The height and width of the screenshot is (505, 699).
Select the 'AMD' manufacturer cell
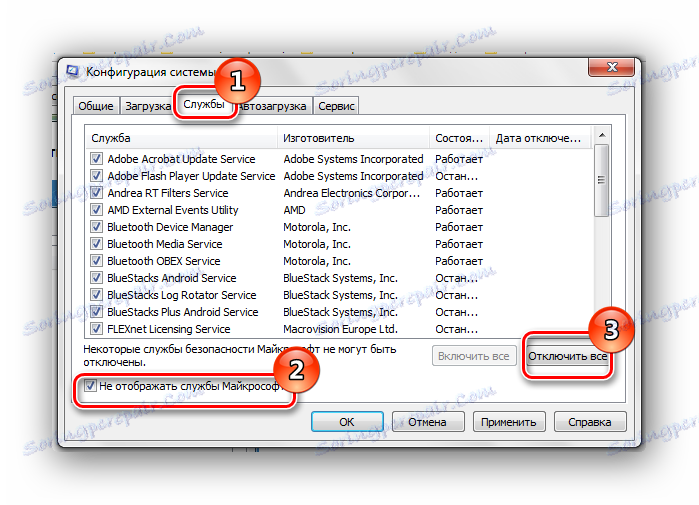(x=294, y=209)
